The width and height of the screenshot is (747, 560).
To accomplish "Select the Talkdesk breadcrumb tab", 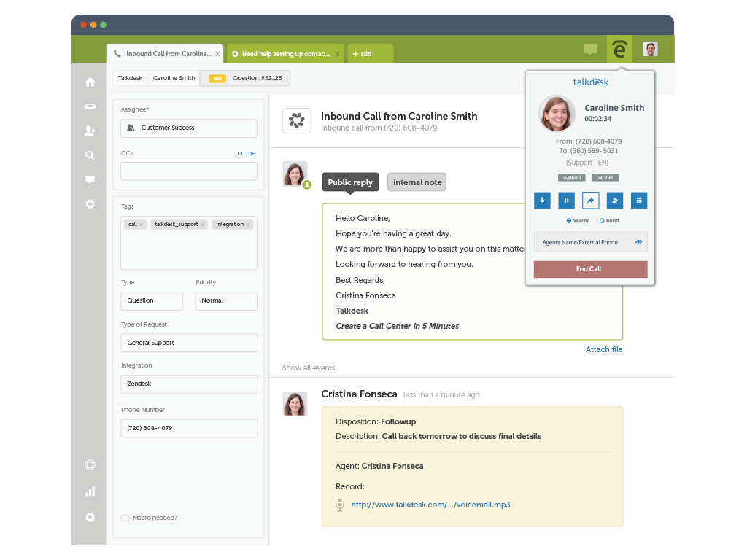I will (x=130, y=78).
